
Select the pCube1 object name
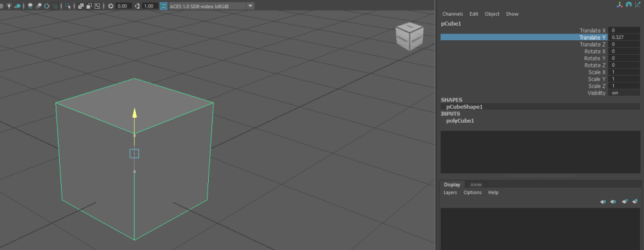coord(451,24)
